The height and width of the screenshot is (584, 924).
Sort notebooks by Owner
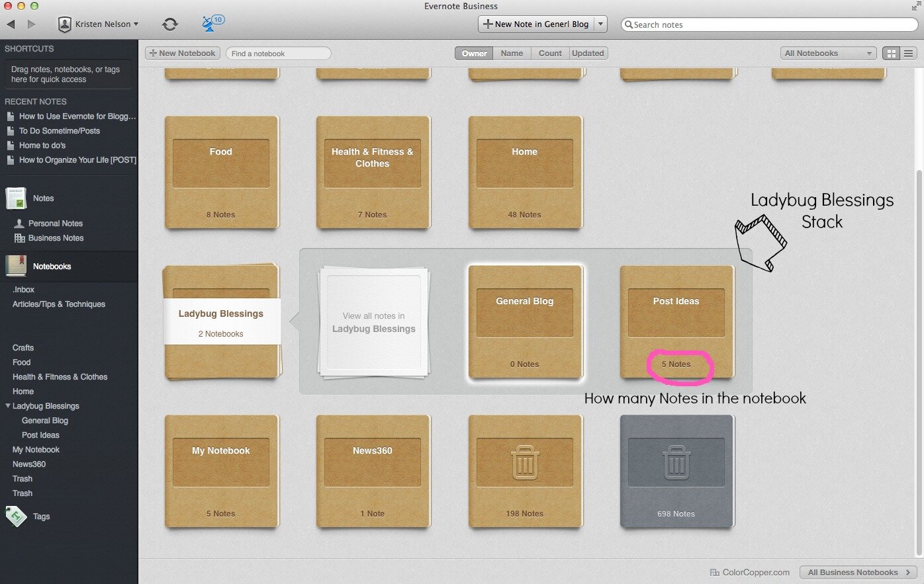pyautogui.click(x=474, y=54)
